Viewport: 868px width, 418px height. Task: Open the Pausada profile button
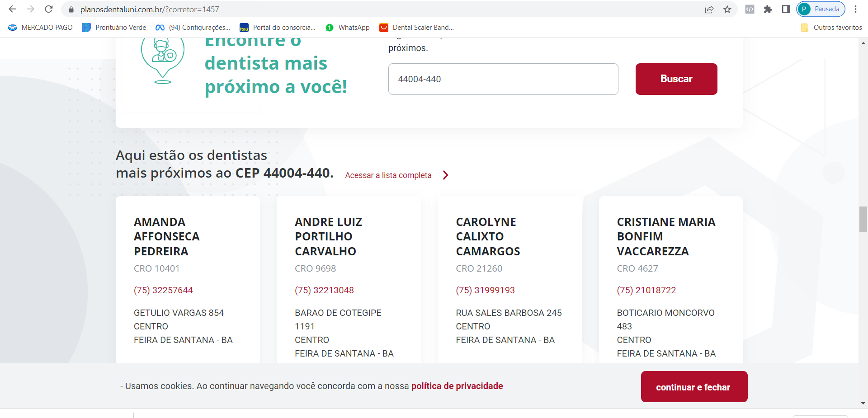click(x=821, y=9)
